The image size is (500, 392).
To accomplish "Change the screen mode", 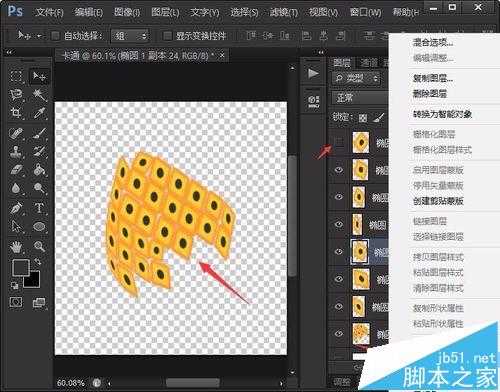I will click(39, 303).
